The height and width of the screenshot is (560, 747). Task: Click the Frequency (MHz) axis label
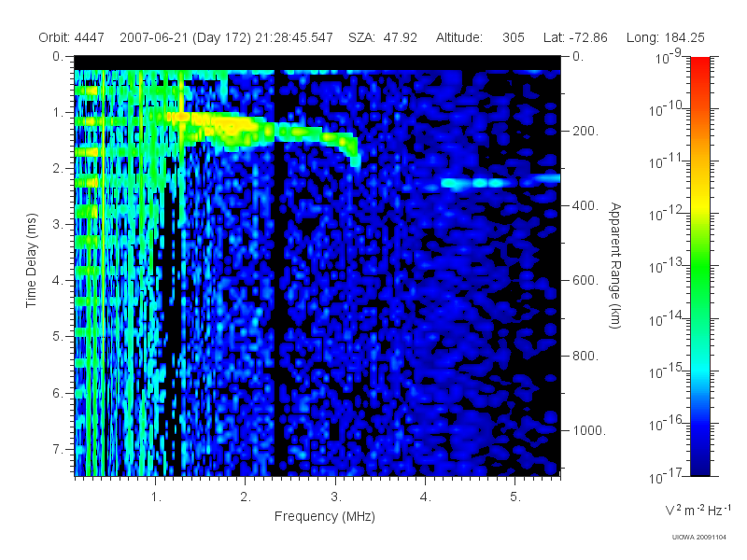[325, 517]
